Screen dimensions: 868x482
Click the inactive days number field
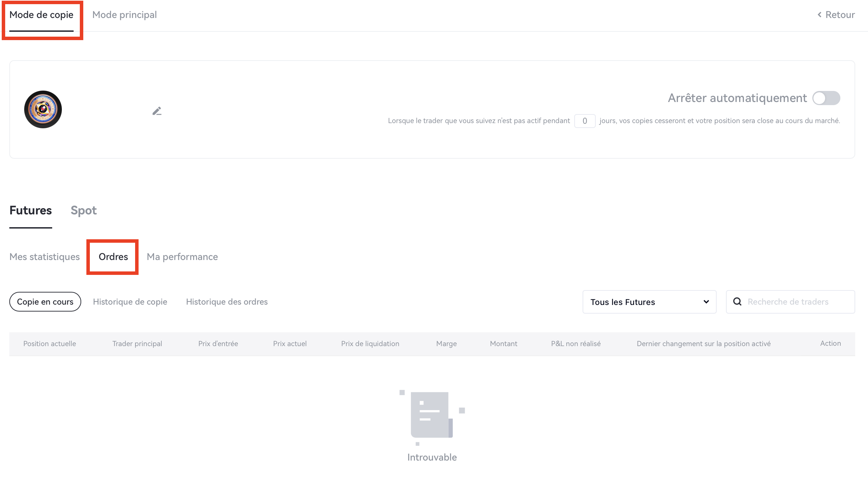[x=584, y=121]
